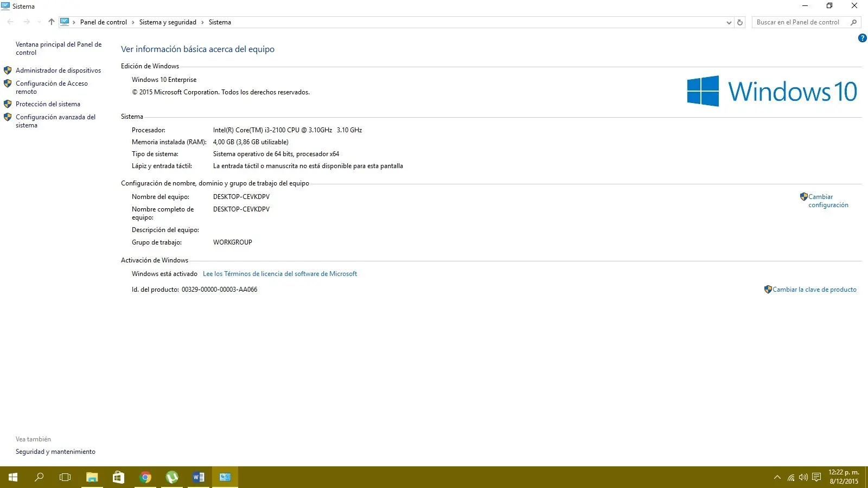The height and width of the screenshot is (488, 868).
Task: Select Panel de control breadcrumb
Action: 104,22
